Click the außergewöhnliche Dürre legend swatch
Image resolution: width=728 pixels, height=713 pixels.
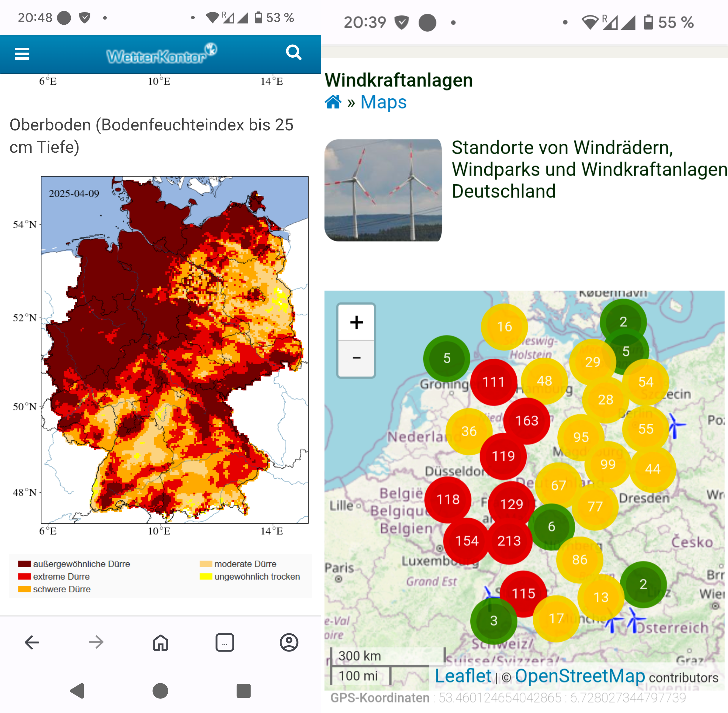(24, 564)
